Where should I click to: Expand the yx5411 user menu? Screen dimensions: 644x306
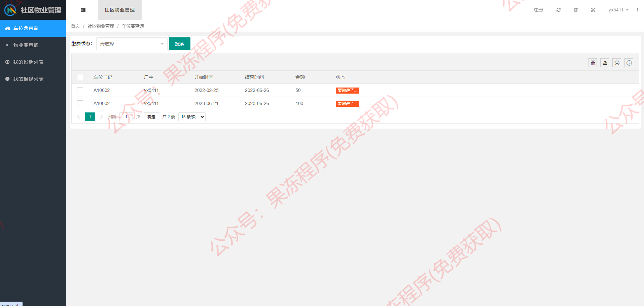click(x=618, y=10)
